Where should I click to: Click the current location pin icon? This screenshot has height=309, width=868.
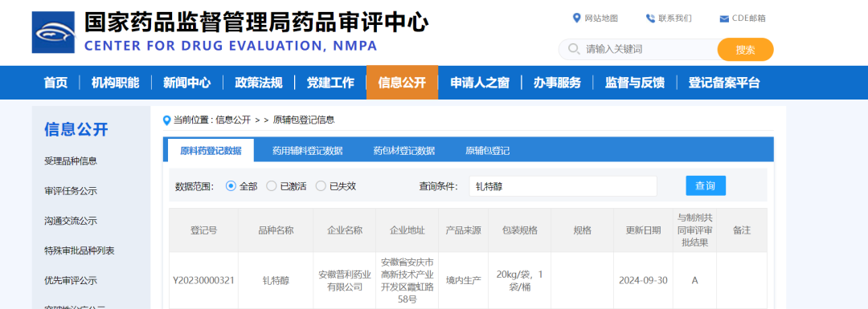166,120
